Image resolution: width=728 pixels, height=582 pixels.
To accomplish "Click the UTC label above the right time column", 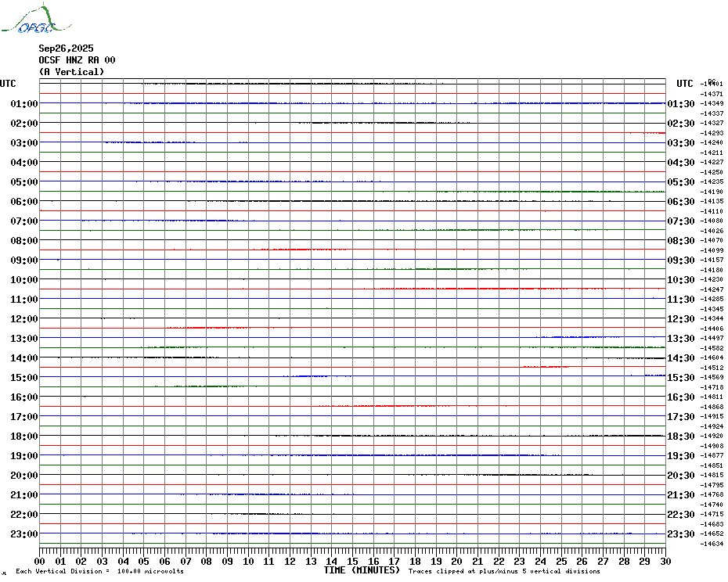I will pyautogui.click(x=684, y=84).
